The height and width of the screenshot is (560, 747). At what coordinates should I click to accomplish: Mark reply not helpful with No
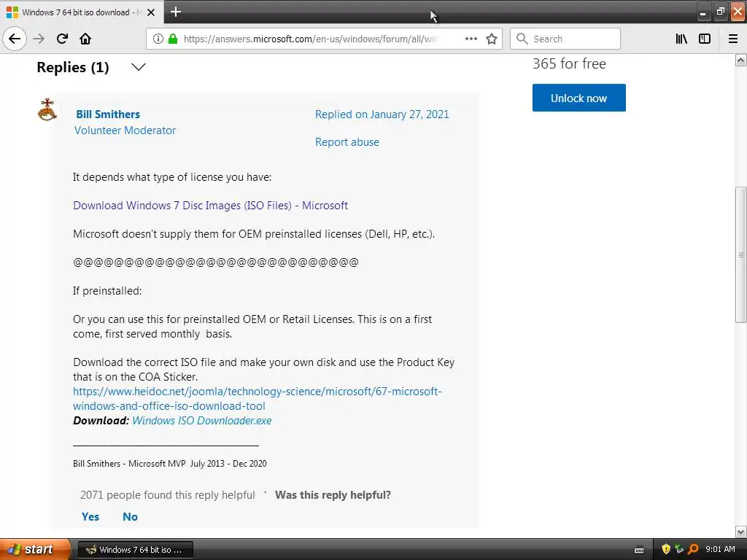(130, 517)
